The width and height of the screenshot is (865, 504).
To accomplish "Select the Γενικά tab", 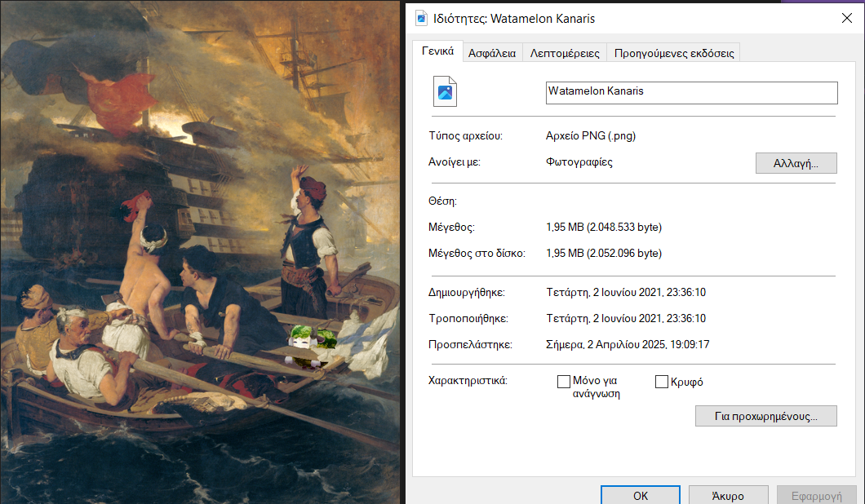I will 437,51.
